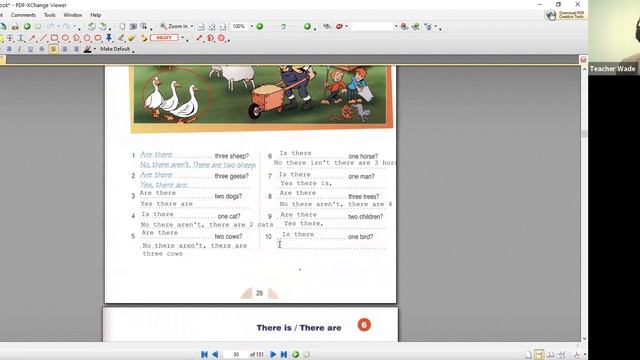
Task: Expand the Zoom In tool dropdown arrow
Action: [192, 26]
